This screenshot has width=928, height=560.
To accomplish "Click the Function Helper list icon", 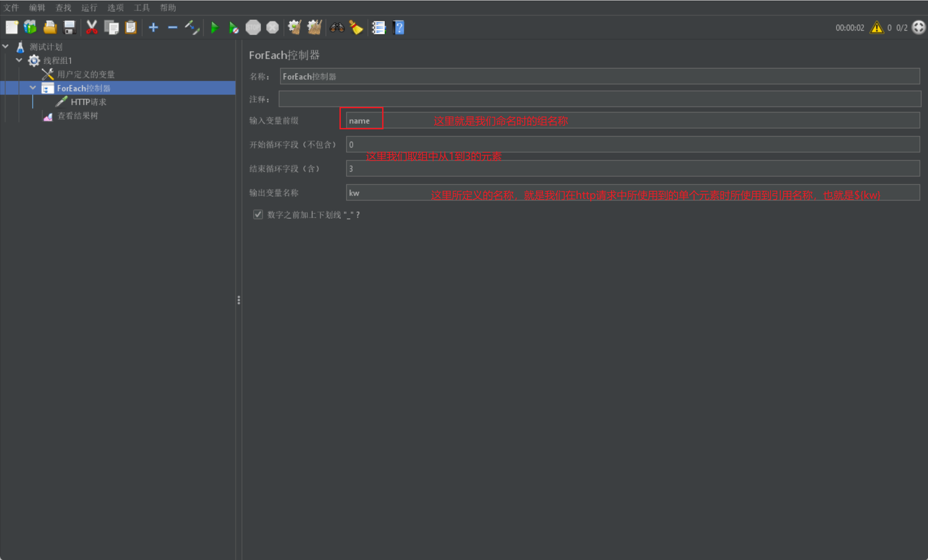I will [378, 28].
